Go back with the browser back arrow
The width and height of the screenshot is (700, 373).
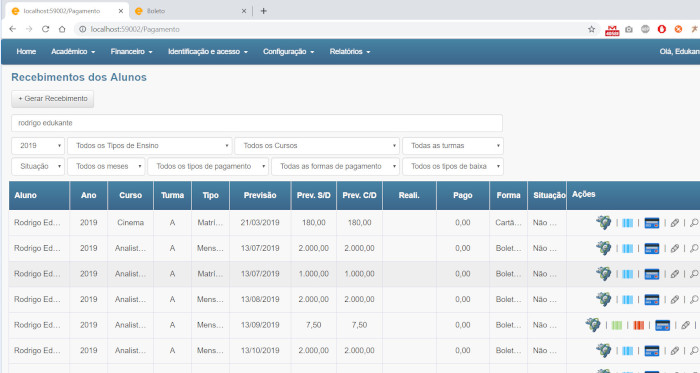point(12,29)
